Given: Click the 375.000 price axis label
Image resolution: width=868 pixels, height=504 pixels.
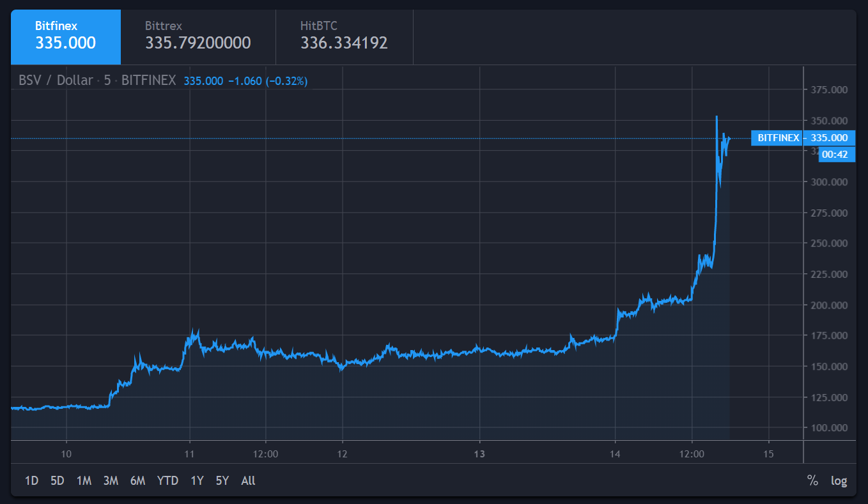Looking at the screenshot, I should tap(829, 90).
